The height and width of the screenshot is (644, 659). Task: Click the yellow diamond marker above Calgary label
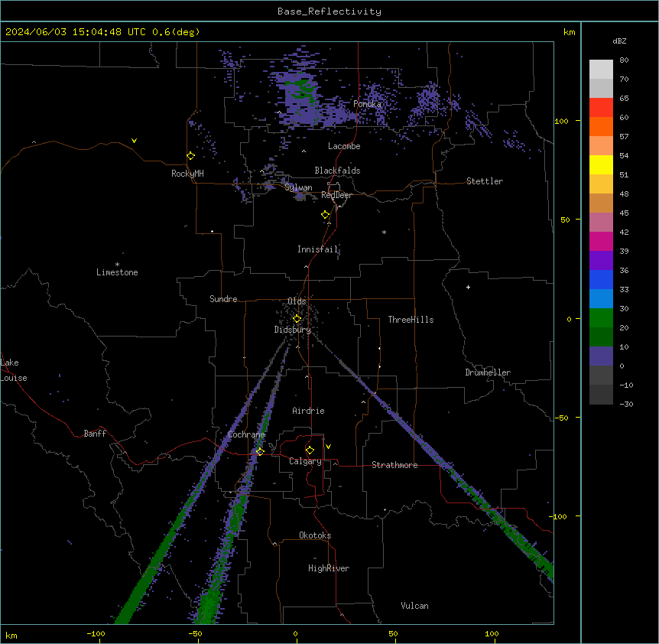(x=310, y=450)
